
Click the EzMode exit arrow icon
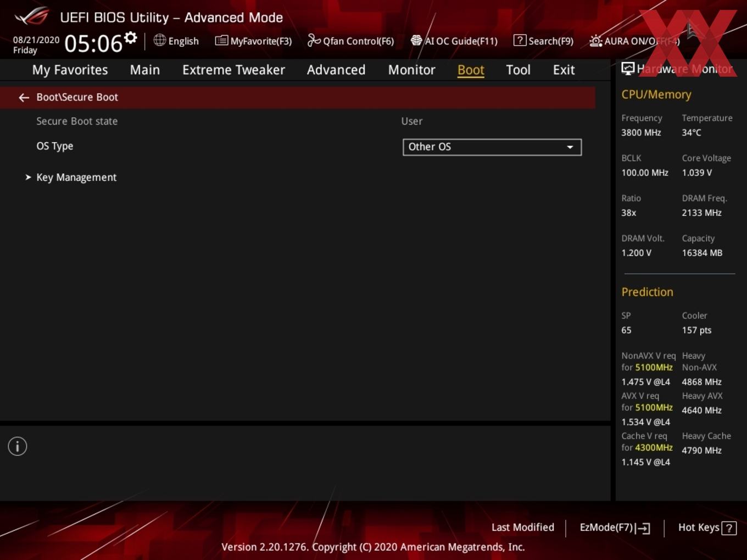coord(643,528)
